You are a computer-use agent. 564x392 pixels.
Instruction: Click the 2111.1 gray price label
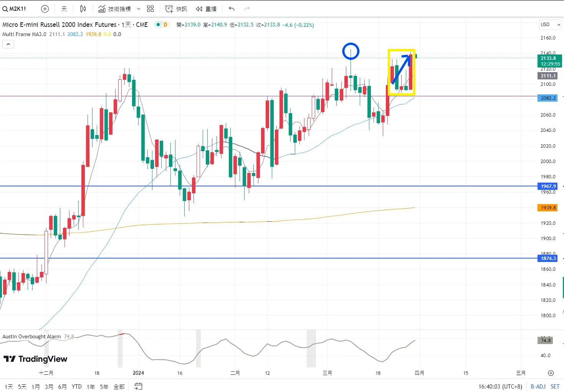point(548,76)
